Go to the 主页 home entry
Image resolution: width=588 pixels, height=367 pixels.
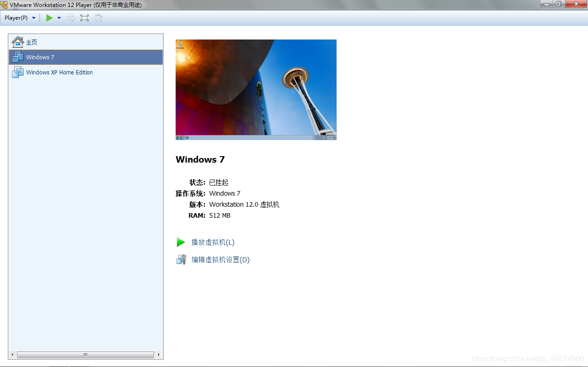86,42
